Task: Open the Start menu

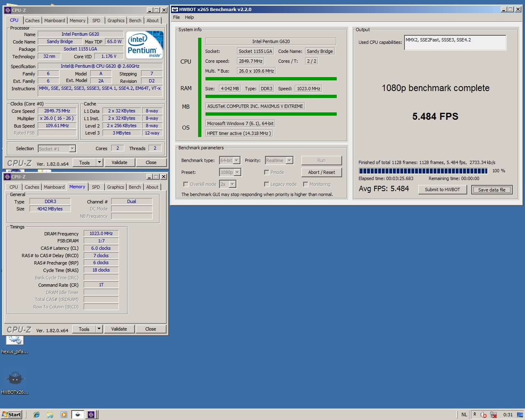Action: (x=11, y=415)
